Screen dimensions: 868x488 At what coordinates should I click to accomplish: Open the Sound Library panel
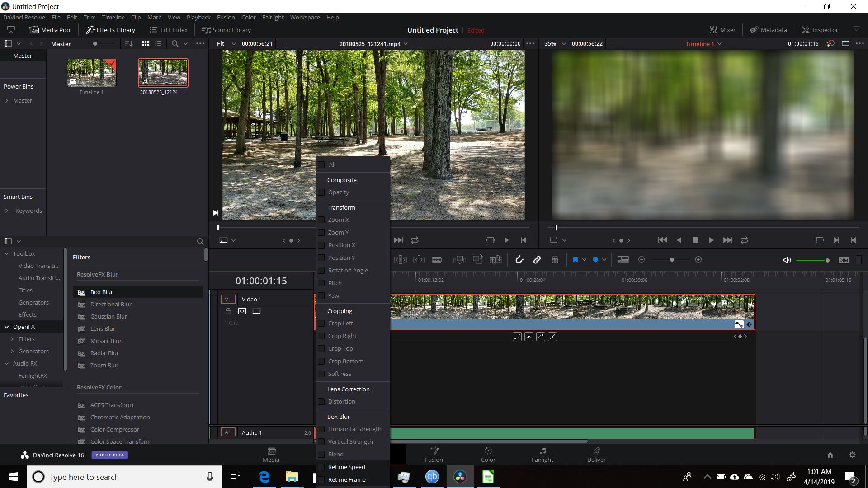click(226, 30)
